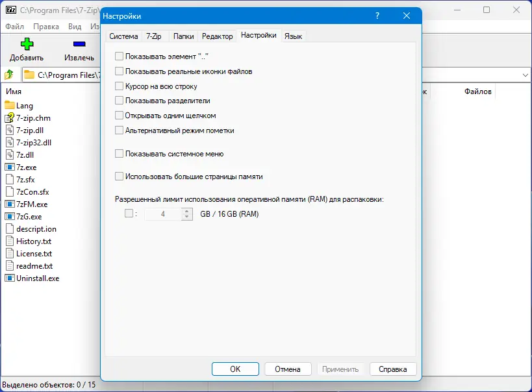Select the 7z.sfx file icon
Screen dimensions: 532x392
pyautogui.click(x=10, y=179)
